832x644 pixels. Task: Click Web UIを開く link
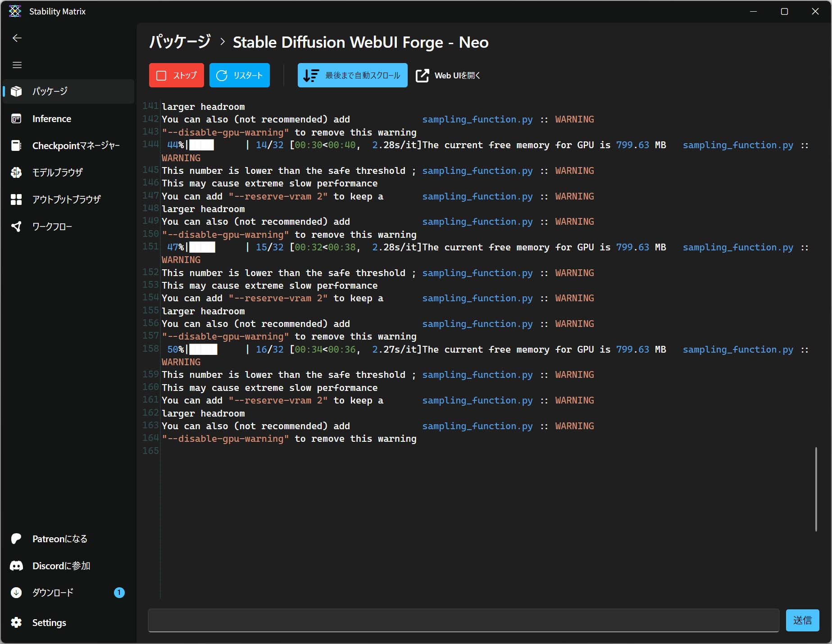point(448,75)
